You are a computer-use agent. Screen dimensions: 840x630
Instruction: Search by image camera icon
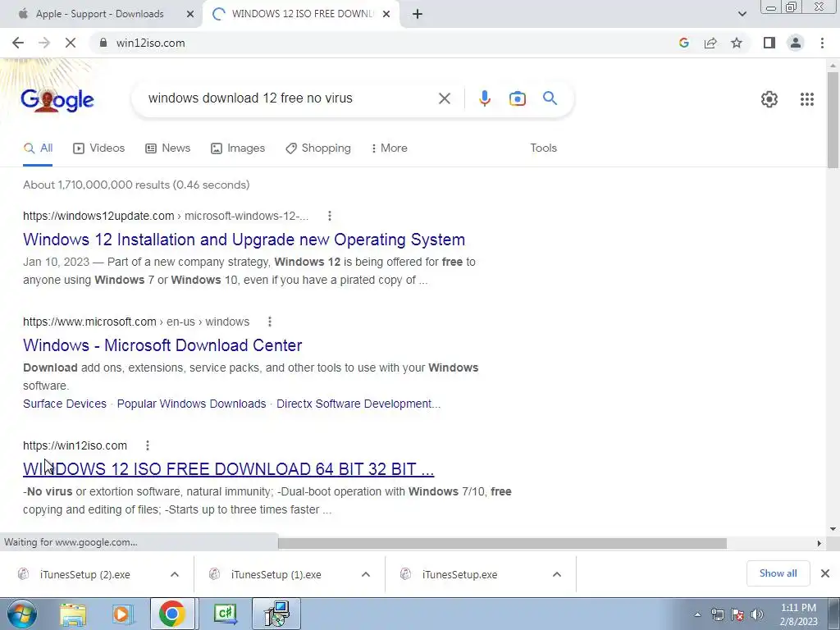518,98
